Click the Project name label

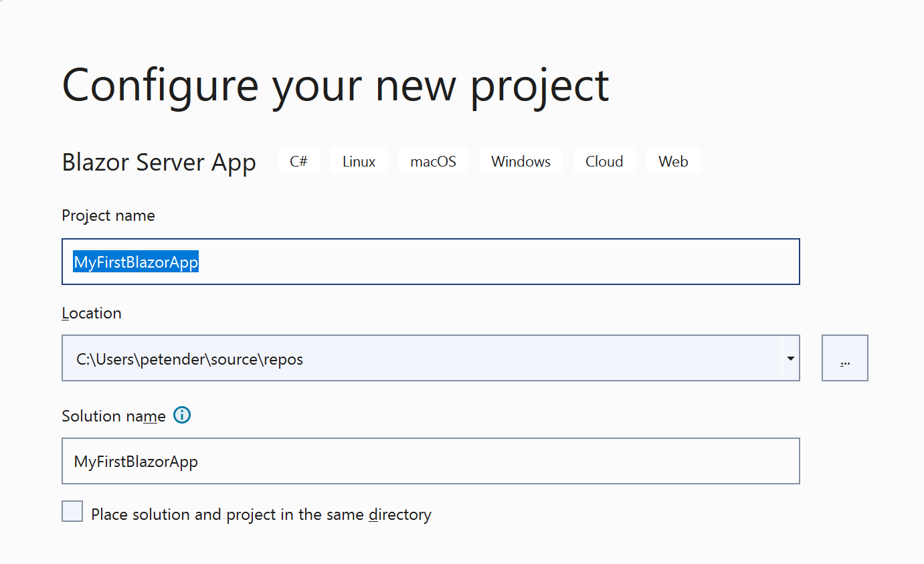(108, 215)
